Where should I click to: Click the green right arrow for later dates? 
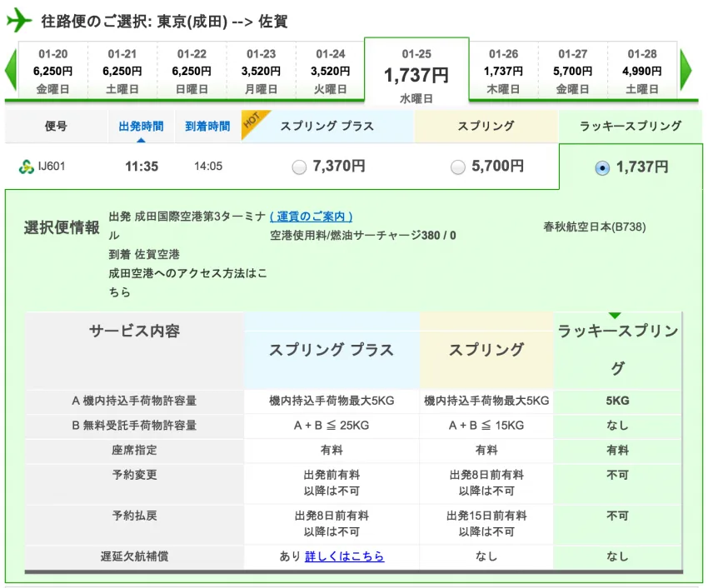click(686, 70)
